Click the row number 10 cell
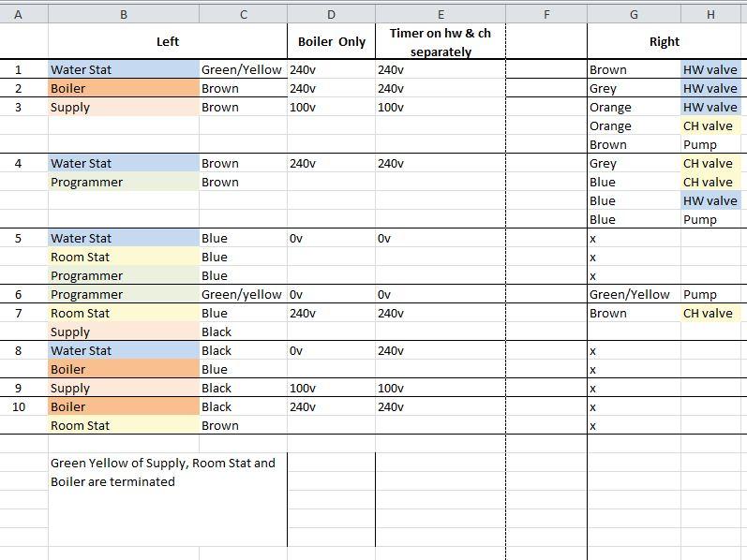This screenshot has height=560, width=747. tap(19, 406)
